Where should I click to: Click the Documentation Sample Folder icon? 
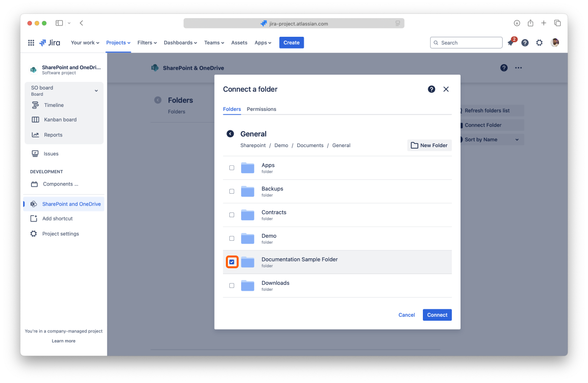point(247,262)
